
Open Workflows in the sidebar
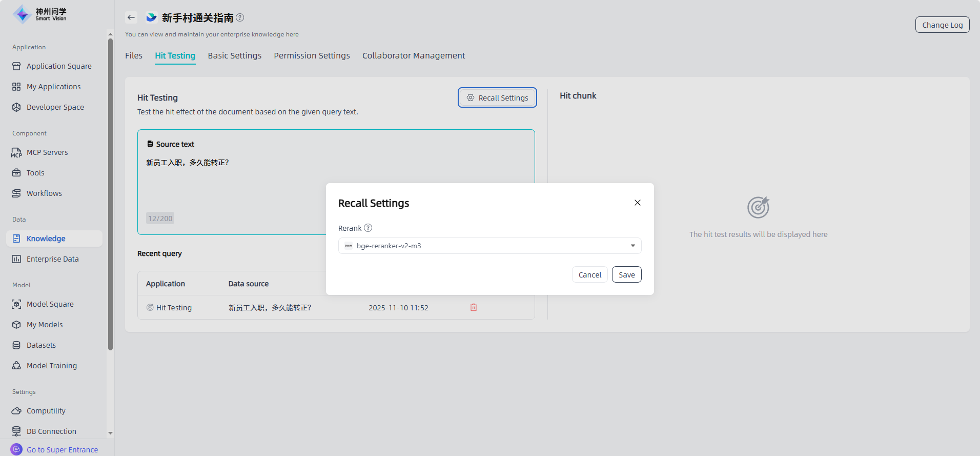click(44, 193)
